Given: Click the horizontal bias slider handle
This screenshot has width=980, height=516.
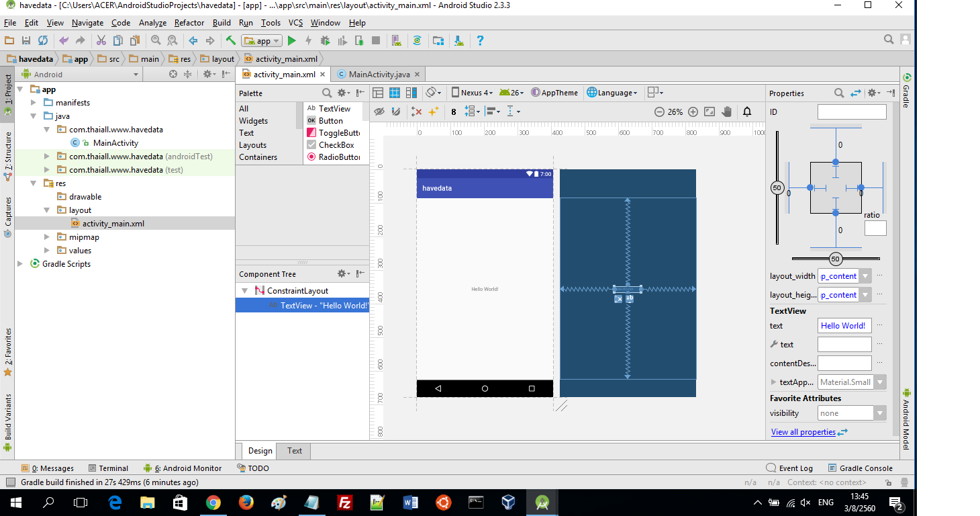Looking at the screenshot, I should pos(836,259).
